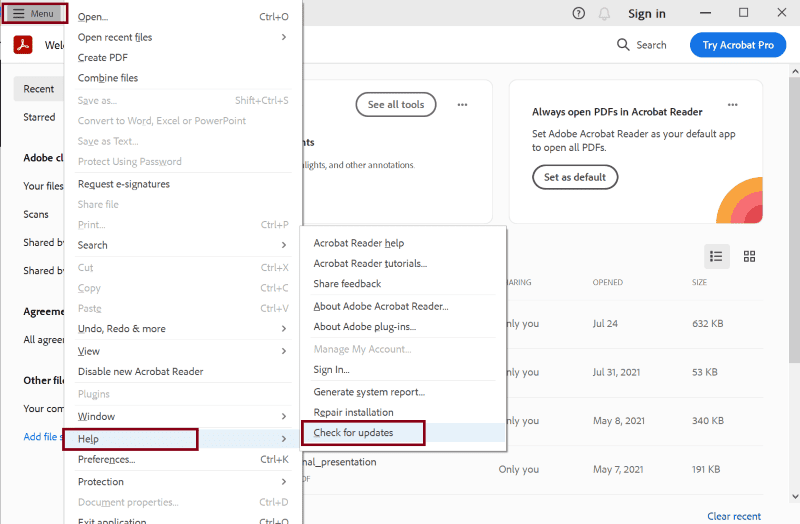
Task: Choose Create PDF menu item
Action: 183,58
